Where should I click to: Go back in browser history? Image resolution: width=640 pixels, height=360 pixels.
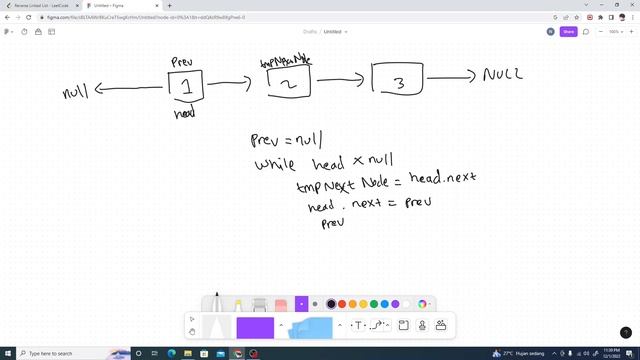[x=7, y=17]
